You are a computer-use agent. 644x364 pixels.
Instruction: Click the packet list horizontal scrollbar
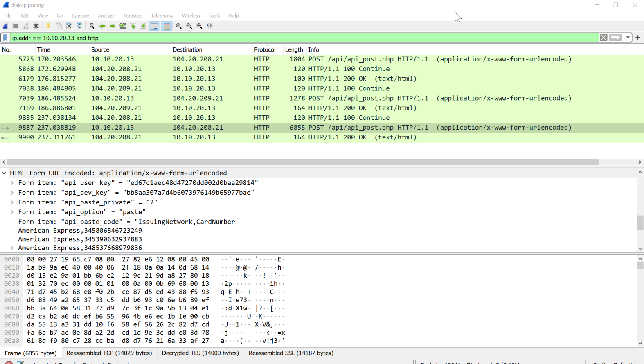pyautogui.click(x=303, y=162)
